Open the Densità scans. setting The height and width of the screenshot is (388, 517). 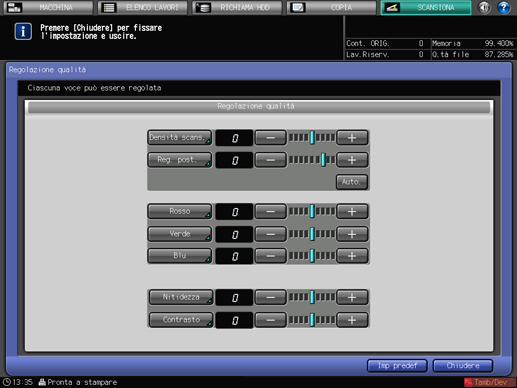pos(179,137)
